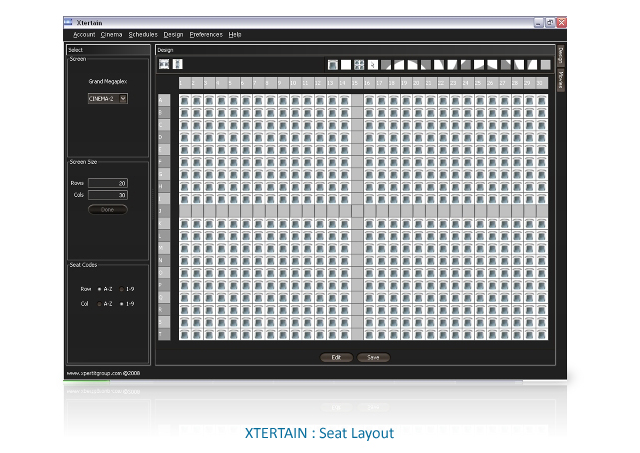Switch to the vertical Movies side tab

(561, 80)
